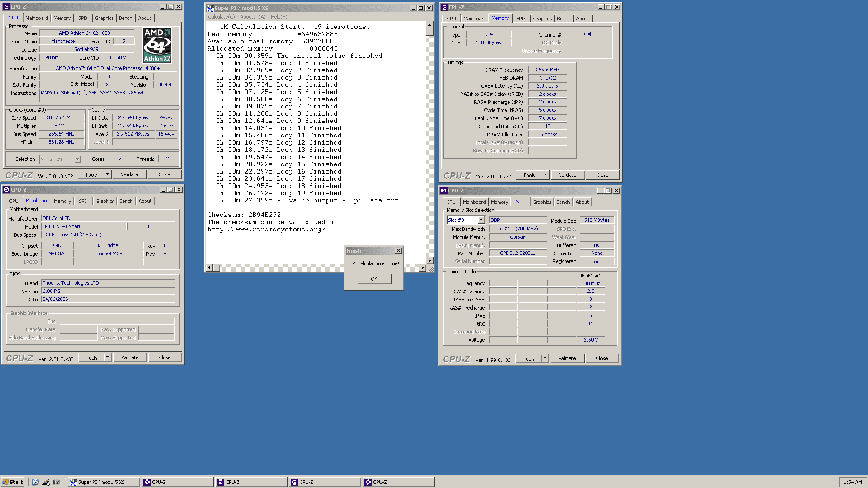Click the DRAM Frequency value 265.6 MHz
868x488 pixels.
(x=547, y=70)
